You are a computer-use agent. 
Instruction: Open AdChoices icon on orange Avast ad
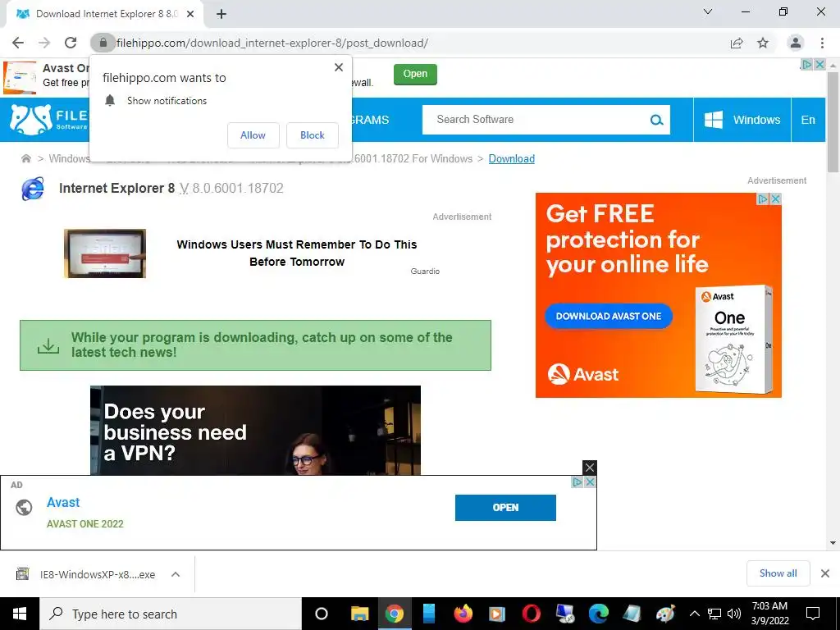point(763,199)
